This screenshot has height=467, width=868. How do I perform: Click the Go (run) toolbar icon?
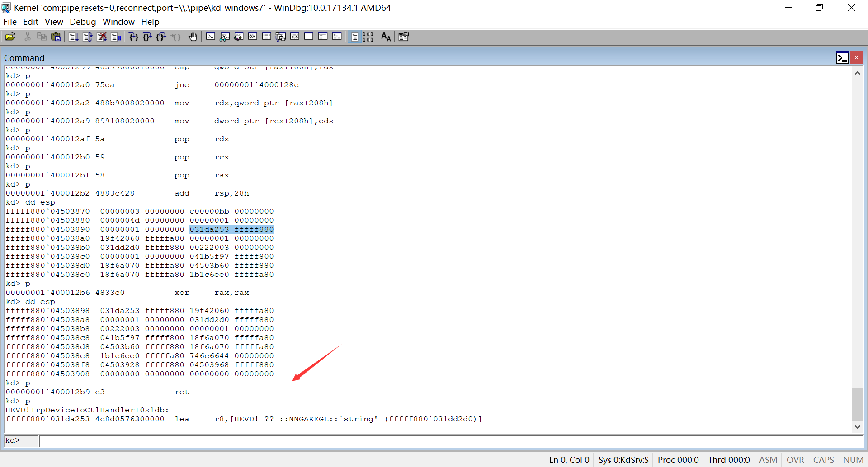(x=74, y=37)
